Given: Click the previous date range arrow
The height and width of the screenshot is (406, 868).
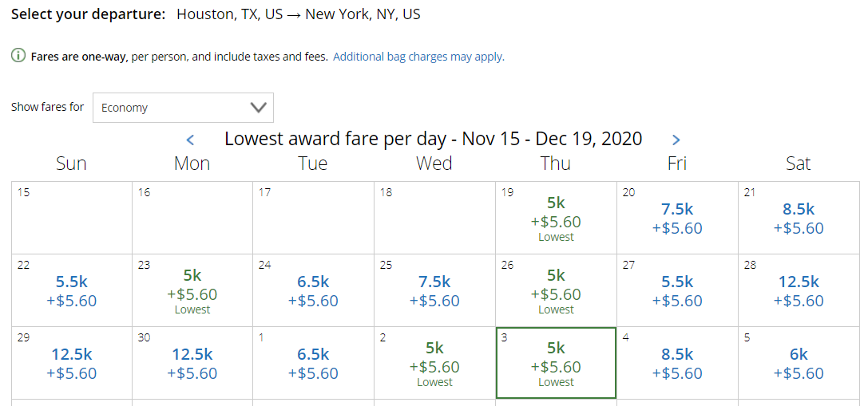Looking at the screenshot, I should 190,140.
